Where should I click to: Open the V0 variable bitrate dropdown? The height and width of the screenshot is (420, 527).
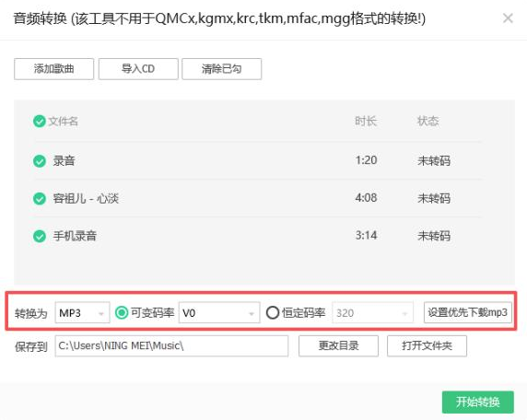pyautogui.click(x=219, y=313)
